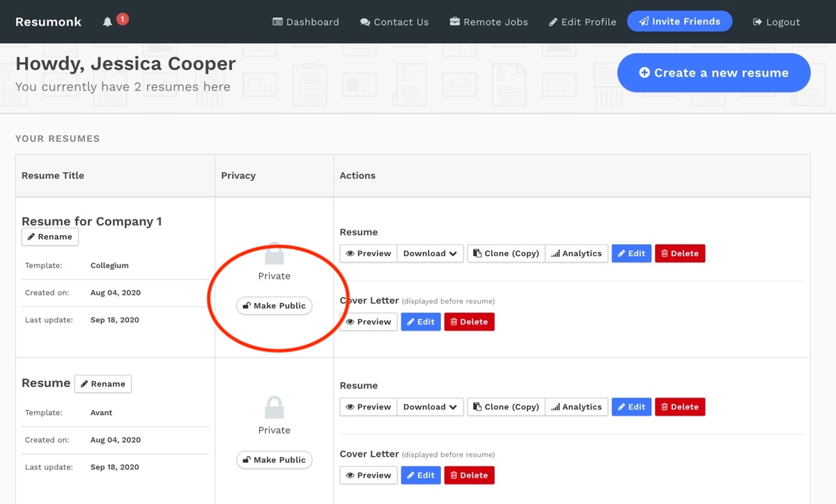View Analytics for the Avant resume
The width and height of the screenshot is (836, 504).
tap(577, 407)
